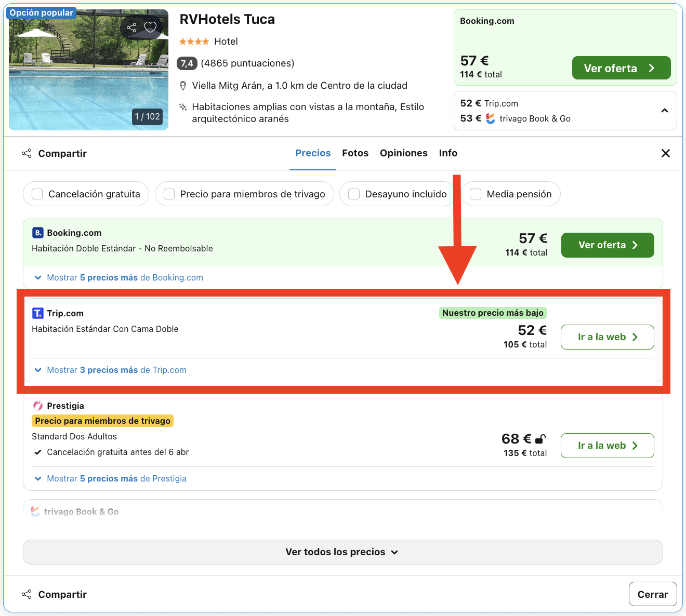The width and height of the screenshot is (686, 616).
Task: Click Ir a la web for Prestigia
Action: coord(608,446)
